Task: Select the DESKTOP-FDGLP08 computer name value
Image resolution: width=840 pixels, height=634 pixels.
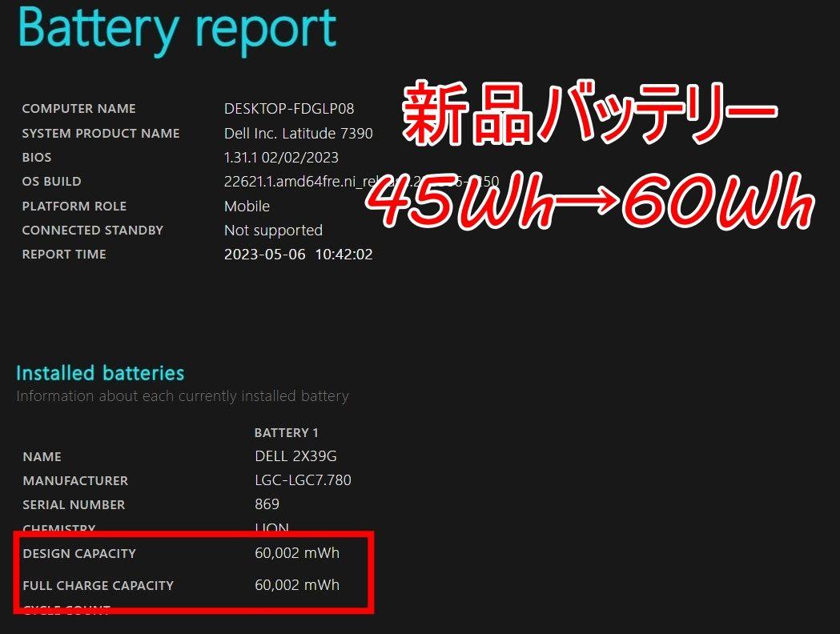Action: click(x=289, y=109)
